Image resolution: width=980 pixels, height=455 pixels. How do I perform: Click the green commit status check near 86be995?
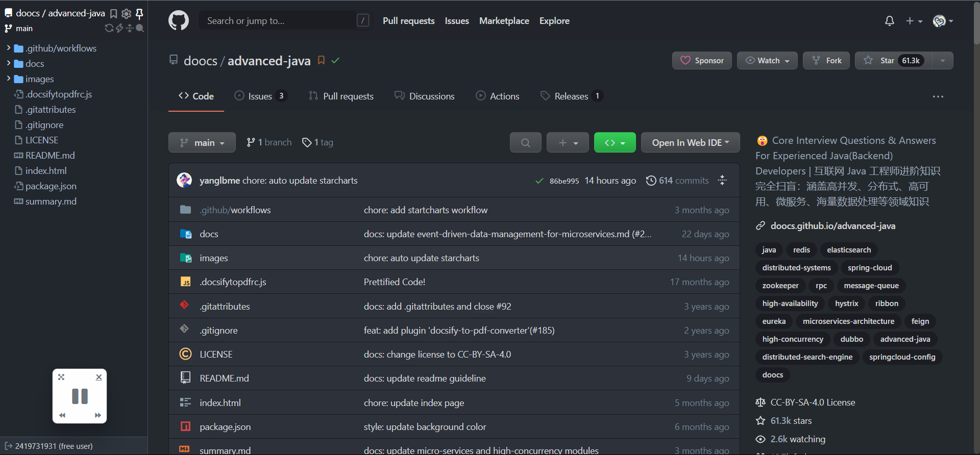pyautogui.click(x=540, y=181)
